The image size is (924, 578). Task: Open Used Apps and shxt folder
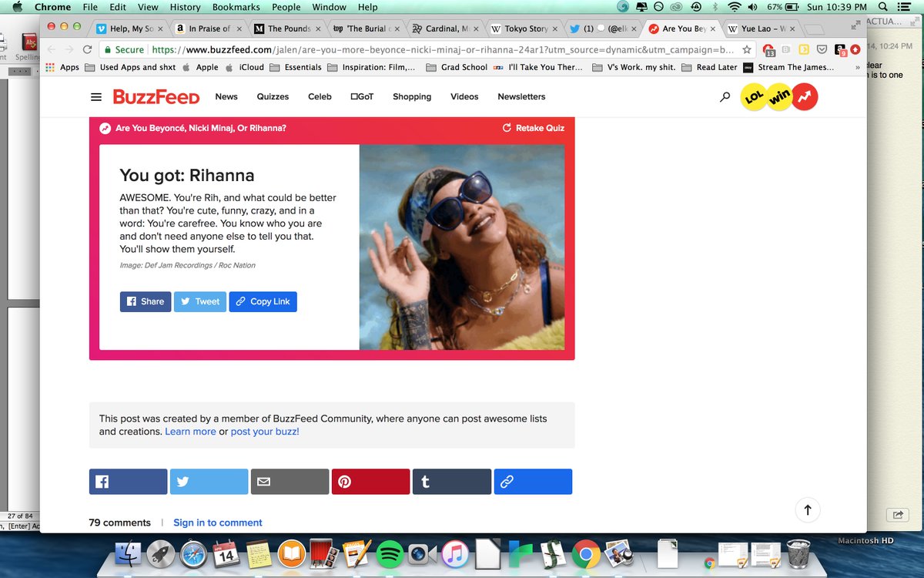click(131, 67)
